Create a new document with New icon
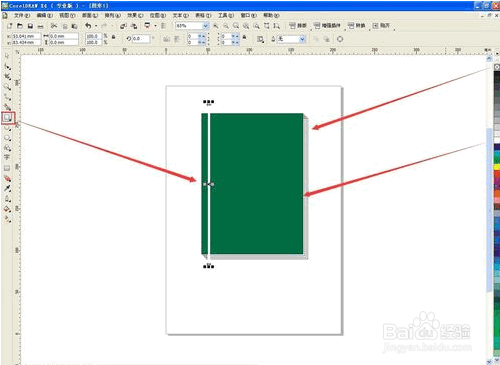Screen dimensions: 500x365 [9, 26]
